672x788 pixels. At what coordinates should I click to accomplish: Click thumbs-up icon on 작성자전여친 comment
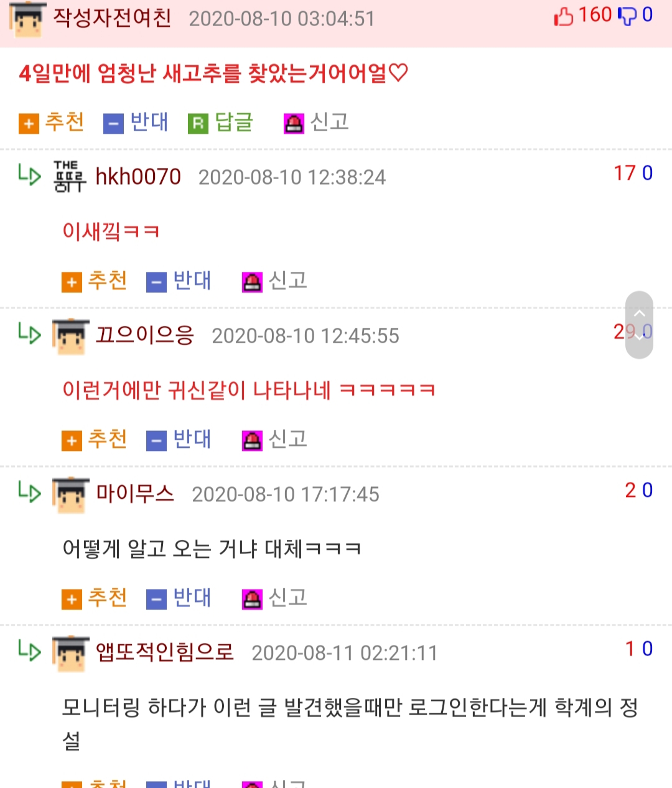(x=563, y=16)
